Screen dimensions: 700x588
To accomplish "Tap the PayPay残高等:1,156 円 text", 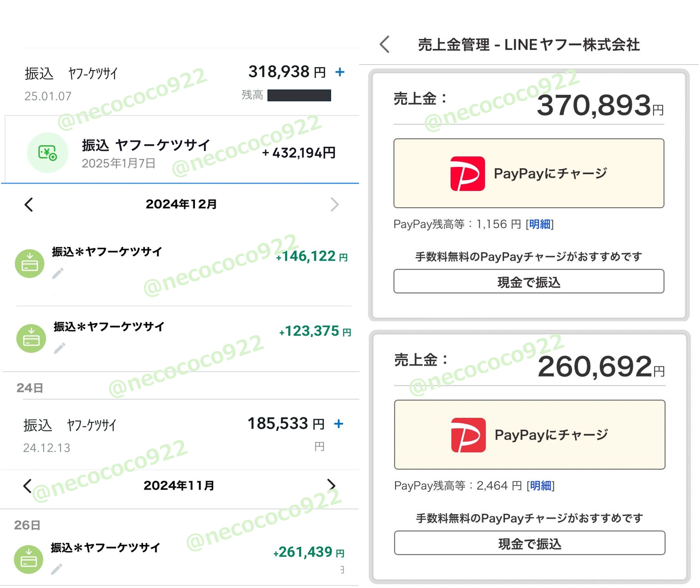I will (457, 224).
